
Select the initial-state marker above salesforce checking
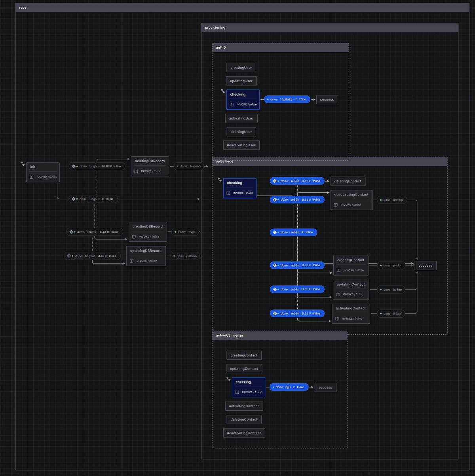tap(220, 179)
